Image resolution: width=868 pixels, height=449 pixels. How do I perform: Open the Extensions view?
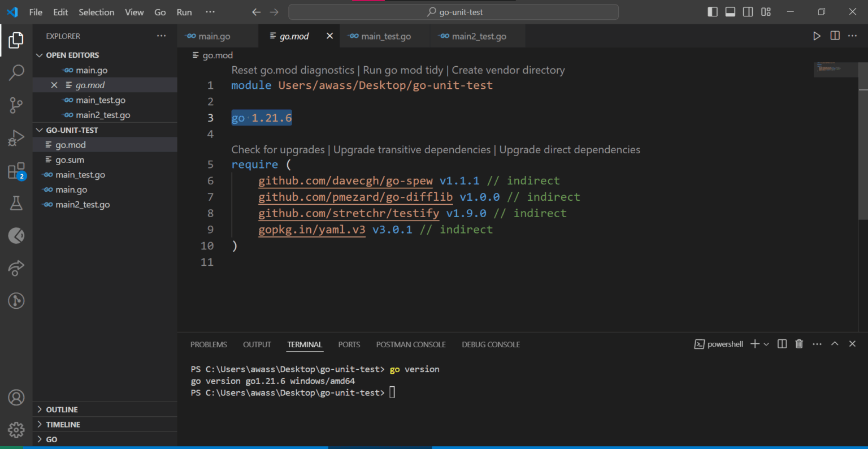click(16, 171)
